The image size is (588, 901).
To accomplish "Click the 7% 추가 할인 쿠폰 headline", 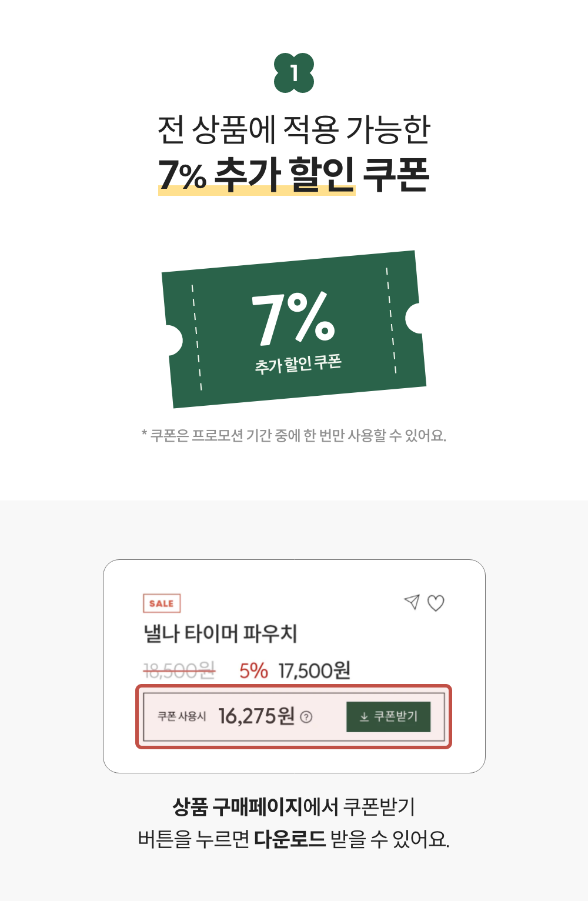I will point(294,175).
